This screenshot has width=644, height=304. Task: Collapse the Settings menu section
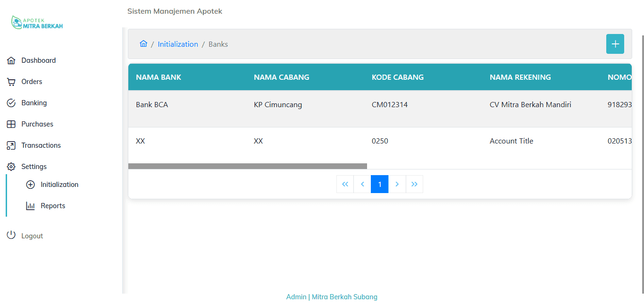click(33, 167)
